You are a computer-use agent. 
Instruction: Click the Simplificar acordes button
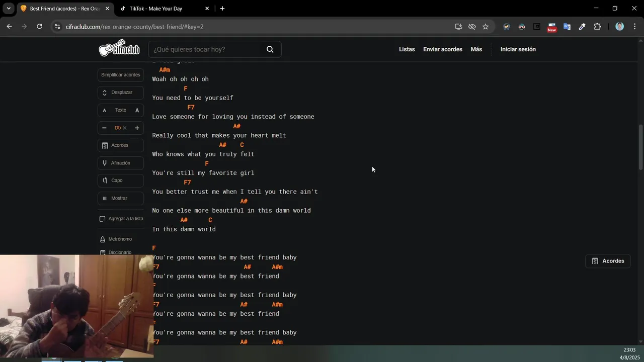tap(121, 75)
